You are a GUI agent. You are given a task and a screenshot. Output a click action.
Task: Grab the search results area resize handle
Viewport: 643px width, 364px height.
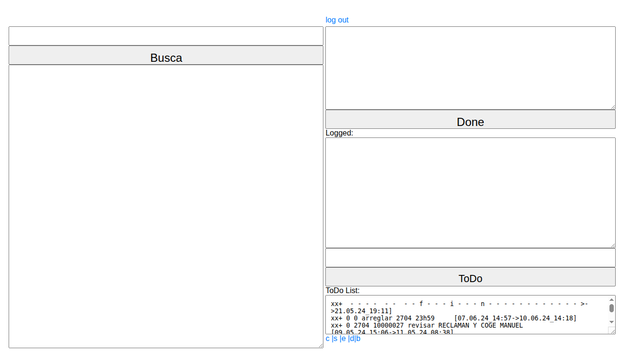coord(321,345)
